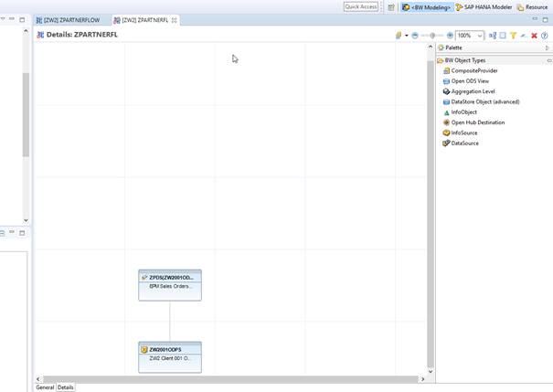Click the zoom slider knob

432,36
